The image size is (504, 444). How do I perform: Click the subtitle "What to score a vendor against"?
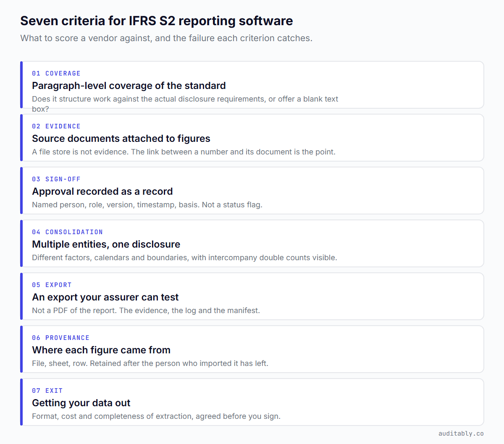(x=85, y=38)
